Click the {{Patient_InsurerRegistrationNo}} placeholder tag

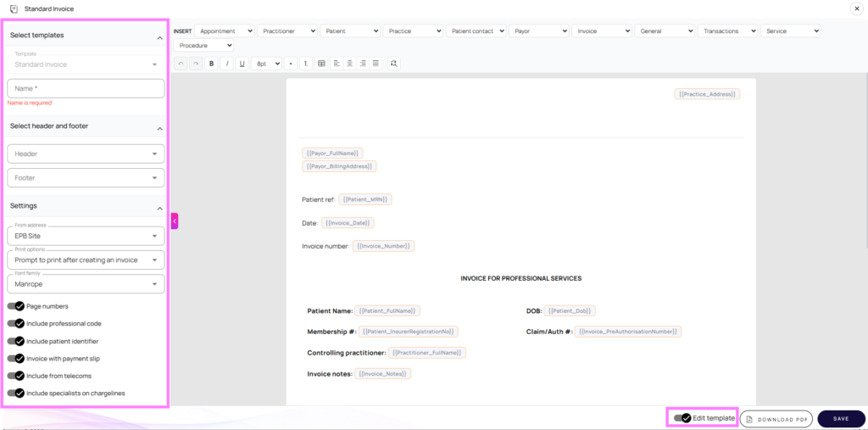409,332
